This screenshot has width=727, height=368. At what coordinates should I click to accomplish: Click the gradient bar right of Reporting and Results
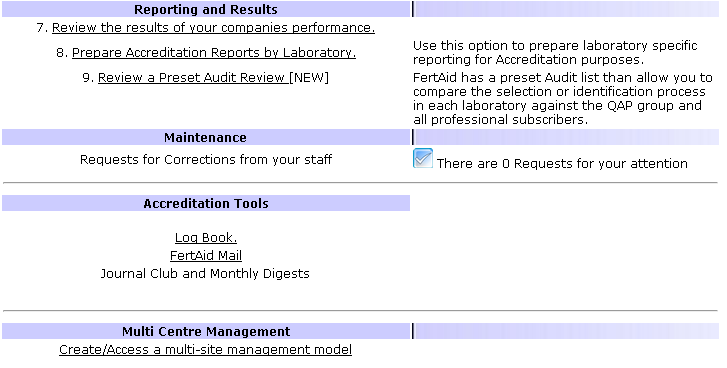point(566,9)
